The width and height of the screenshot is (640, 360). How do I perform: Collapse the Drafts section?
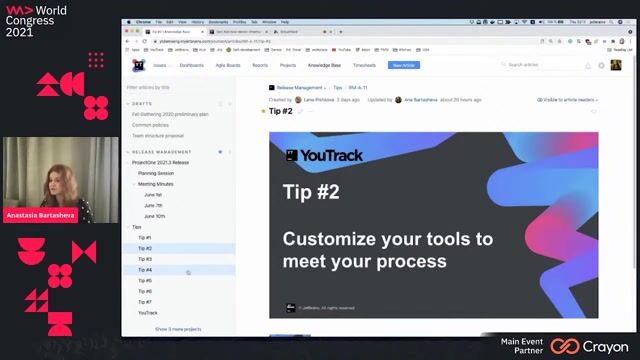click(x=128, y=104)
